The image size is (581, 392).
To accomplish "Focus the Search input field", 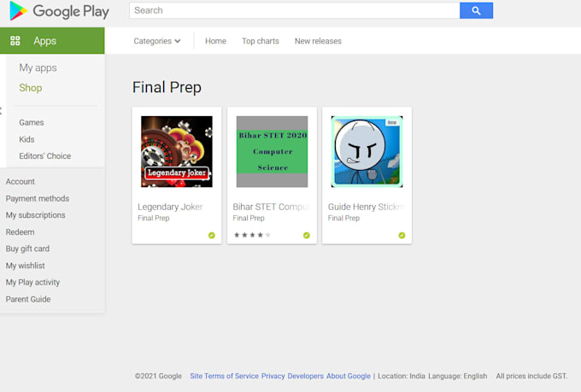I will tap(295, 10).
